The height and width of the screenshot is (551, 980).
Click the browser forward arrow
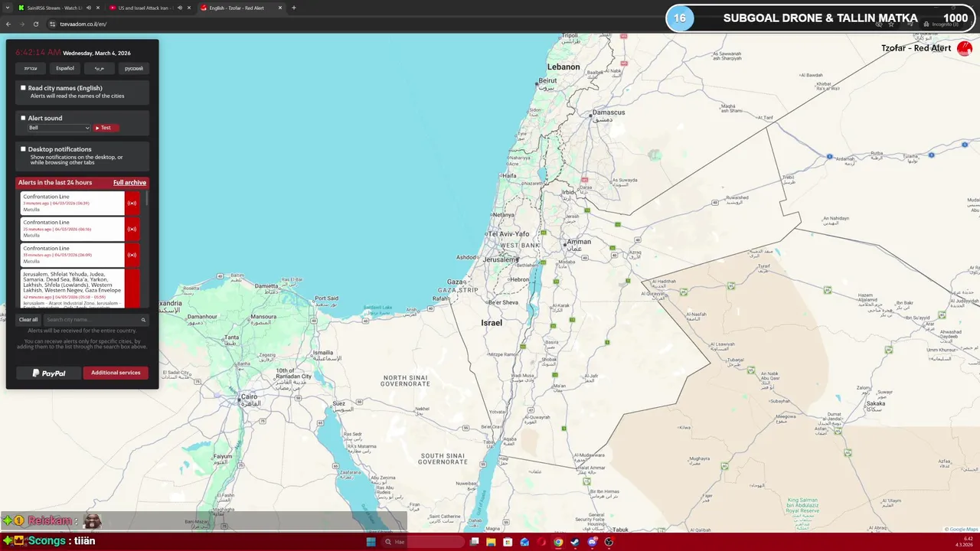coord(21,24)
